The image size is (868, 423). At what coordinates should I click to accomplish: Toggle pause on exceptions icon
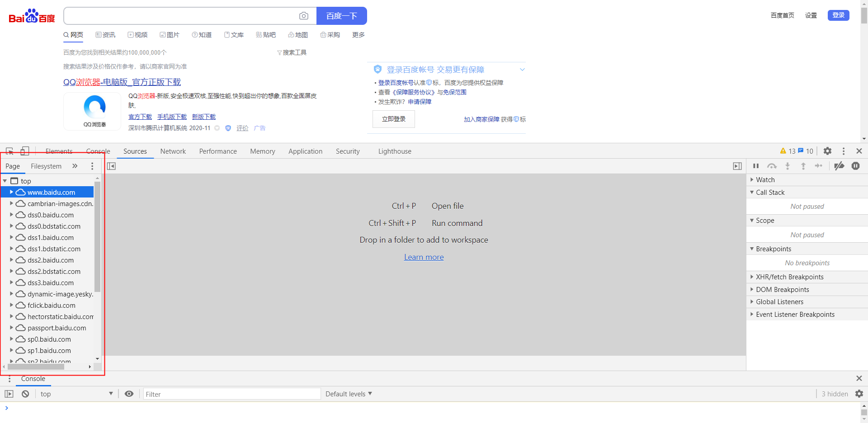click(855, 166)
